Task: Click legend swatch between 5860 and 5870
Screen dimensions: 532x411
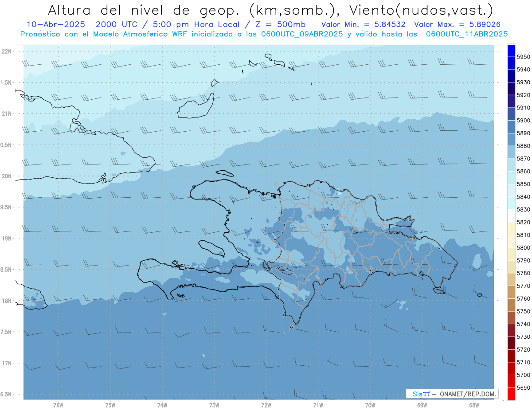Action: pos(511,165)
